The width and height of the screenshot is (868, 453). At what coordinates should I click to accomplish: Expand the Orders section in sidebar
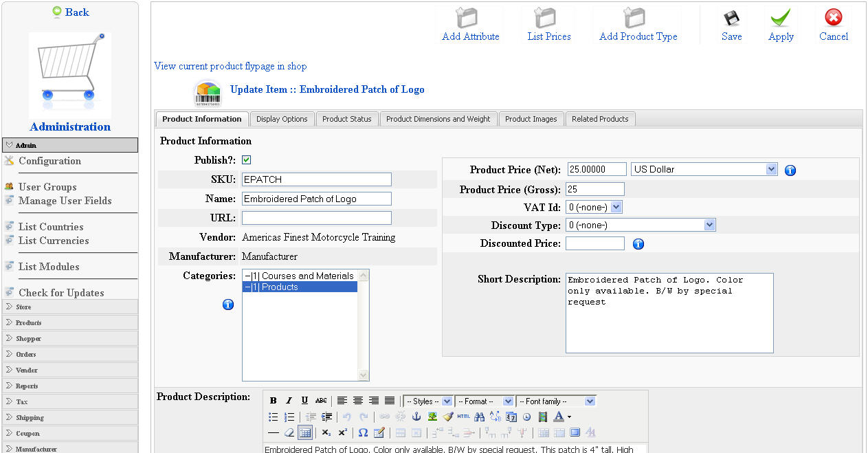70,354
